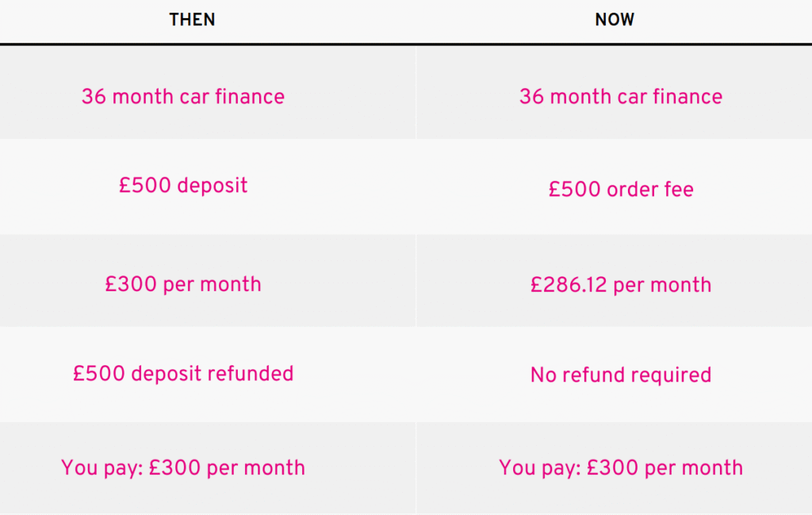Click the £500 deposit cell
Image resolution: width=812 pixels, height=515 pixels.
click(183, 186)
